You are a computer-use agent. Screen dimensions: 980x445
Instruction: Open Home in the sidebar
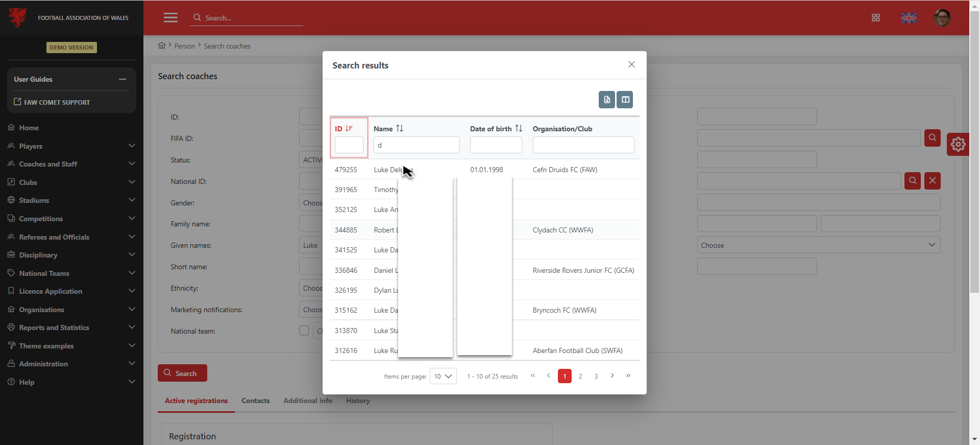click(x=29, y=128)
